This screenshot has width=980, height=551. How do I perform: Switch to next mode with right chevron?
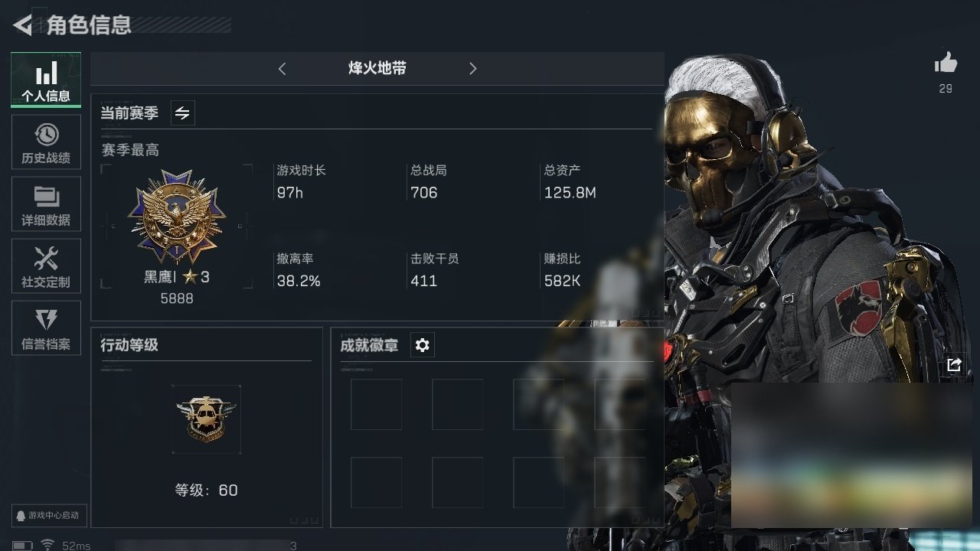[x=472, y=69]
